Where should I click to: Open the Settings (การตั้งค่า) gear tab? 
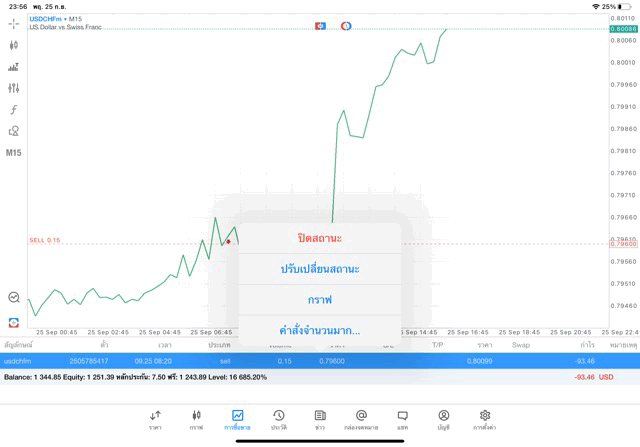pos(485,419)
